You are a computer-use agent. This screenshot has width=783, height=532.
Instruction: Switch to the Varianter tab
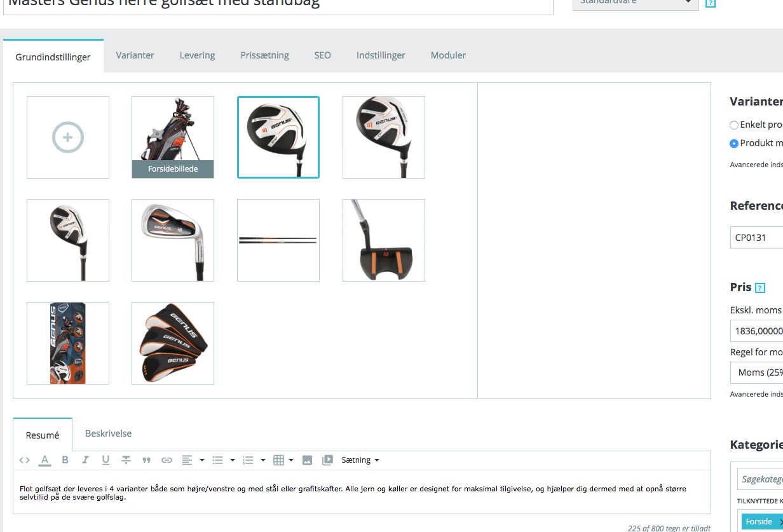pyautogui.click(x=135, y=55)
